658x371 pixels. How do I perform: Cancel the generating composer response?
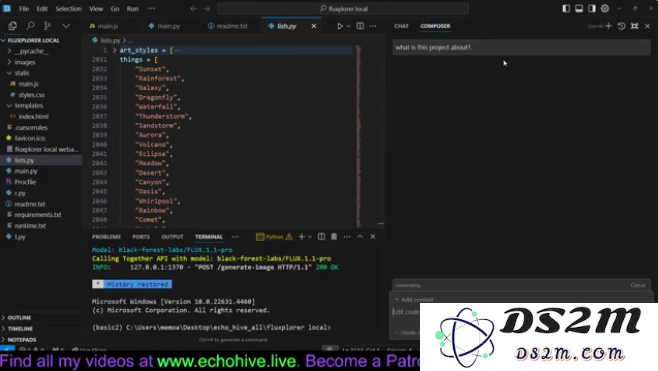pos(638,285)
